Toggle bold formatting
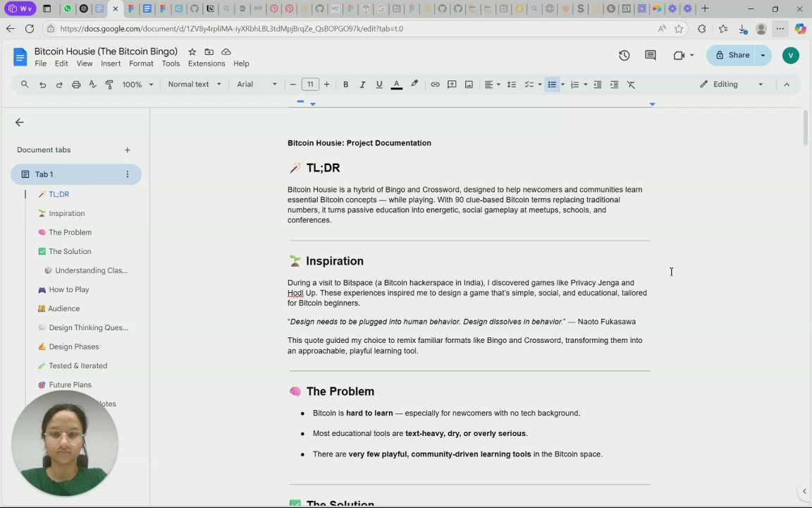Image resolution: width=812 pixels, height=508 pixels. (345, 85)
